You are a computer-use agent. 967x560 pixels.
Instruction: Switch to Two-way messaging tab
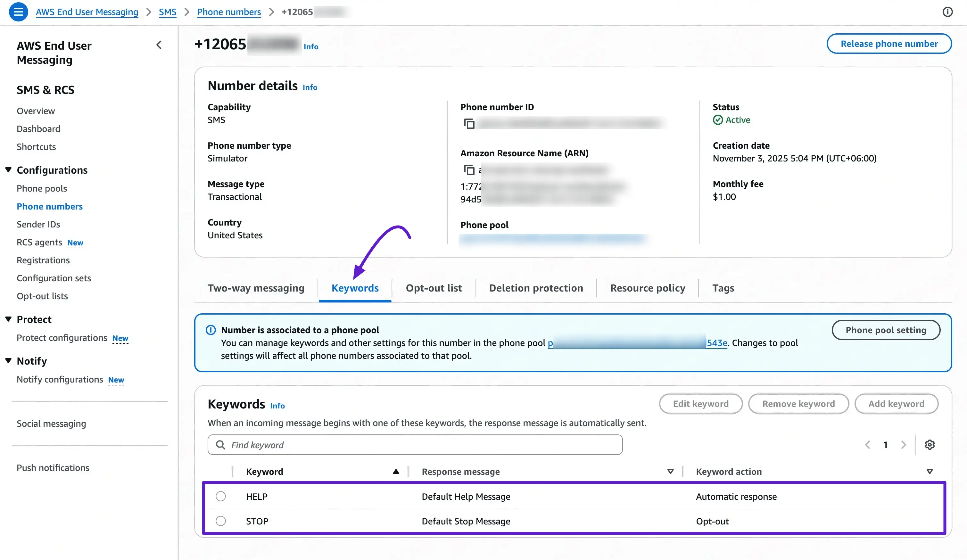(256, 288)
